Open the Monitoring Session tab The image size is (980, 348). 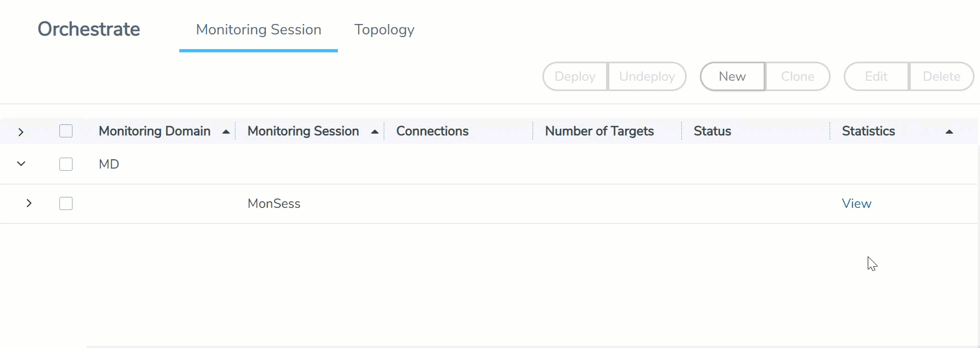click(x=258, y=29)
